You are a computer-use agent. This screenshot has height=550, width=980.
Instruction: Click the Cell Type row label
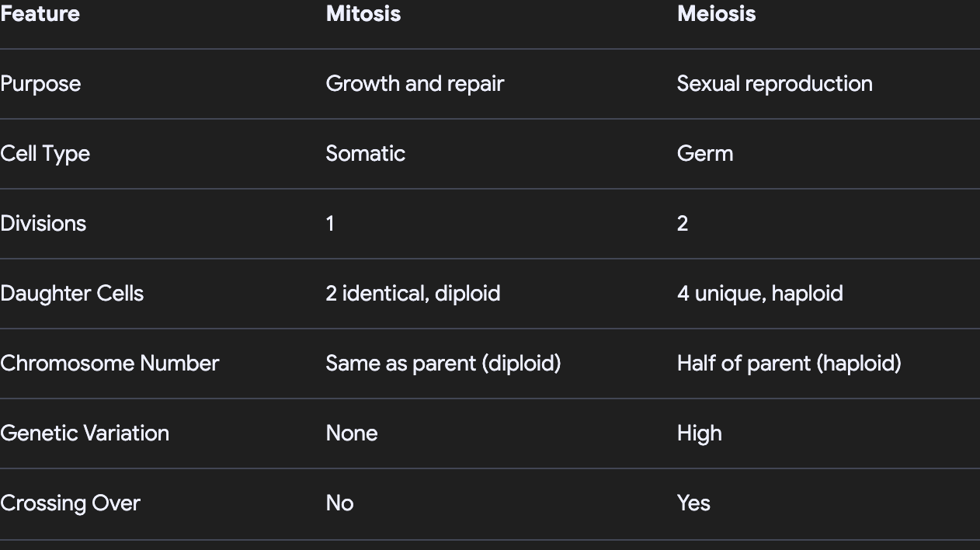45,154
